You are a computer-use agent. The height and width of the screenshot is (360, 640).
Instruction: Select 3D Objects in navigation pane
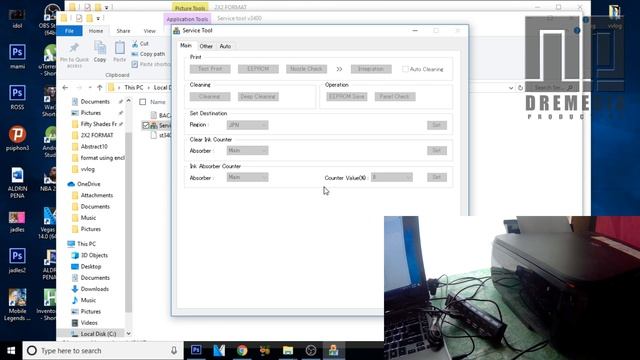(x=94, y=255)
